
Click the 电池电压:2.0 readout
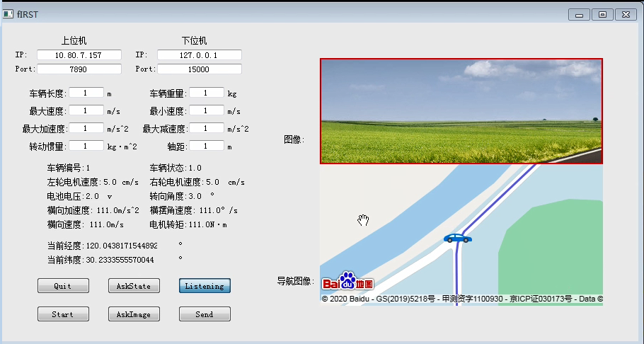80,196
